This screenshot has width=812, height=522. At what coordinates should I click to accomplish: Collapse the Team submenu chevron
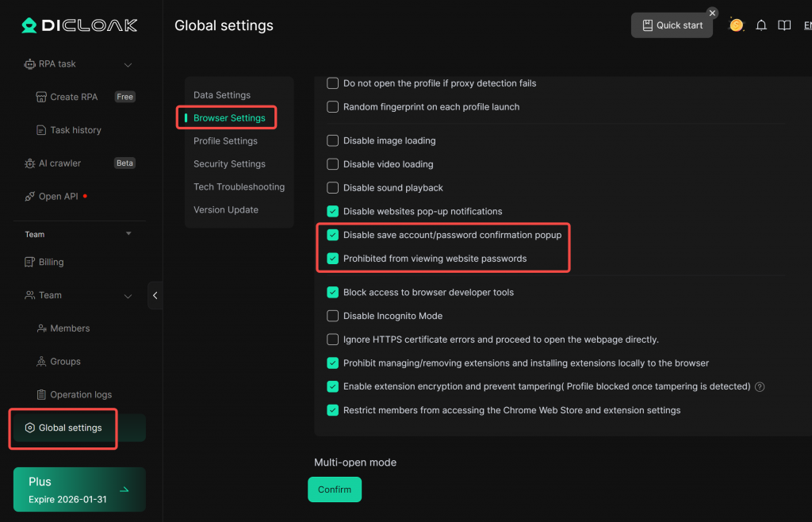128,296
